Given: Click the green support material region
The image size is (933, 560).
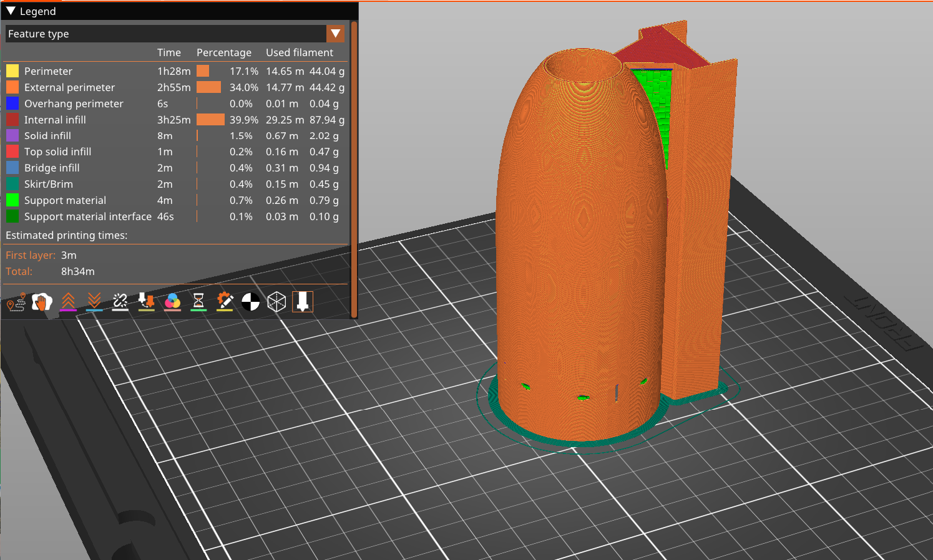Looking at the screenshot, I should click(x=655, y=106).
